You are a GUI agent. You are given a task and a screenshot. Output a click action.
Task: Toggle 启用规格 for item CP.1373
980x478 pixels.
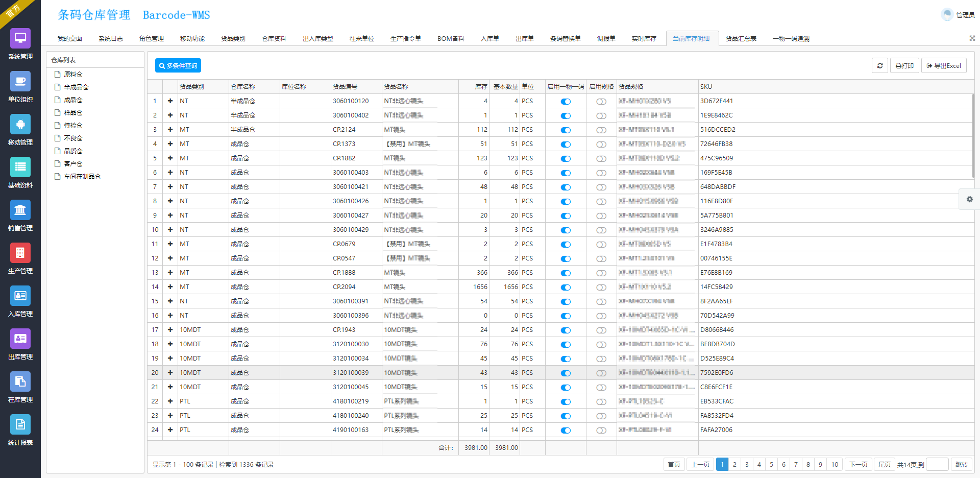pos(601,145)
